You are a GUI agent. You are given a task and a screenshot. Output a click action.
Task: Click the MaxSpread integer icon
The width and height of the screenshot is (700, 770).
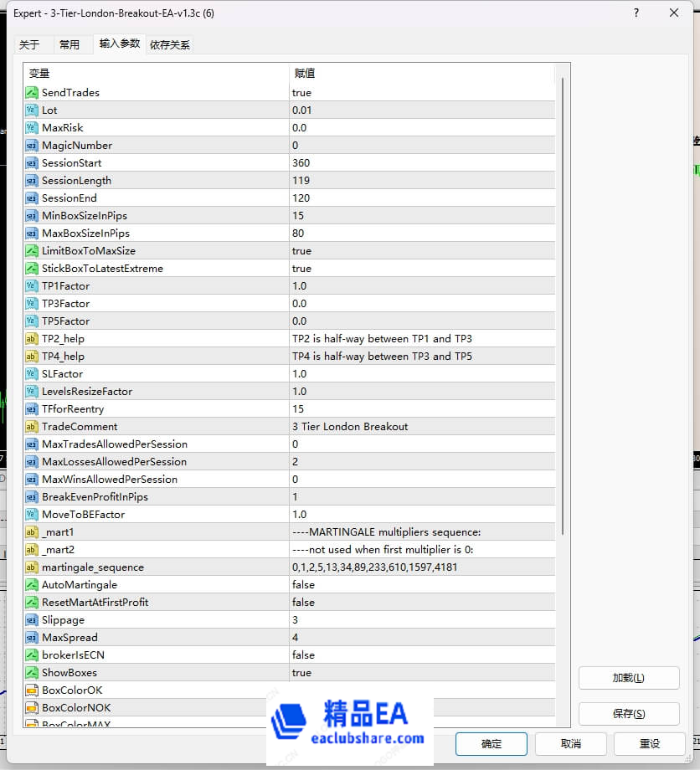pos(31,638)
